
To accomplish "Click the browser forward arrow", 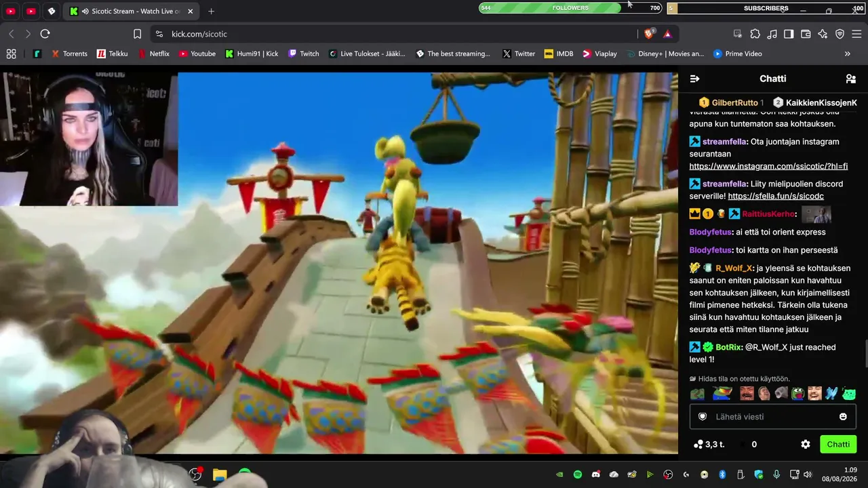I will [28, 34].
